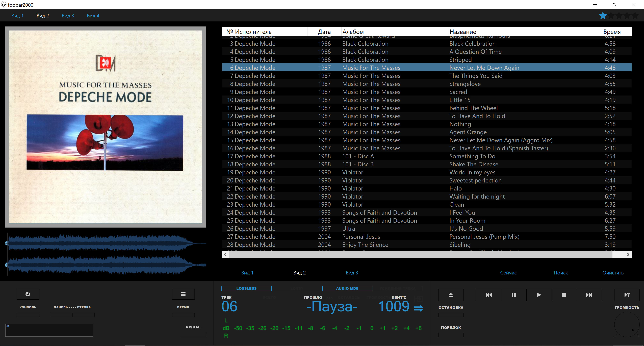Select Вид 1 below the playlist
644x346 pixels.
tap(247, 273)
